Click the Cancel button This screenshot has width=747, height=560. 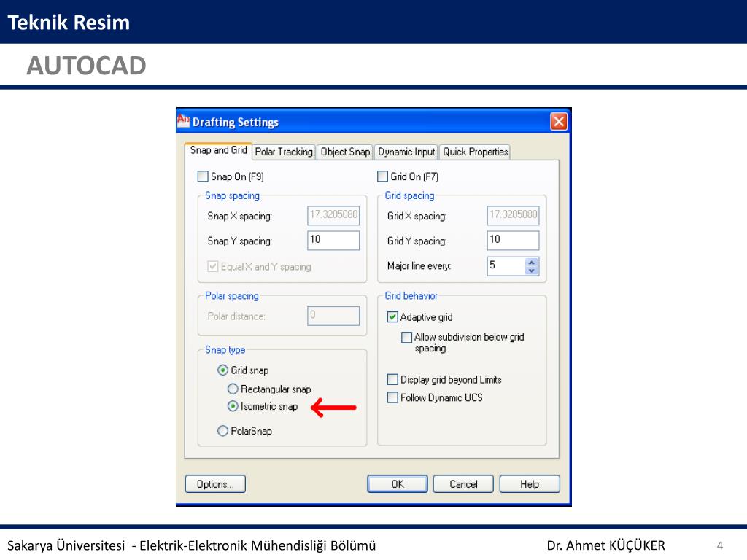coord(463,484)
